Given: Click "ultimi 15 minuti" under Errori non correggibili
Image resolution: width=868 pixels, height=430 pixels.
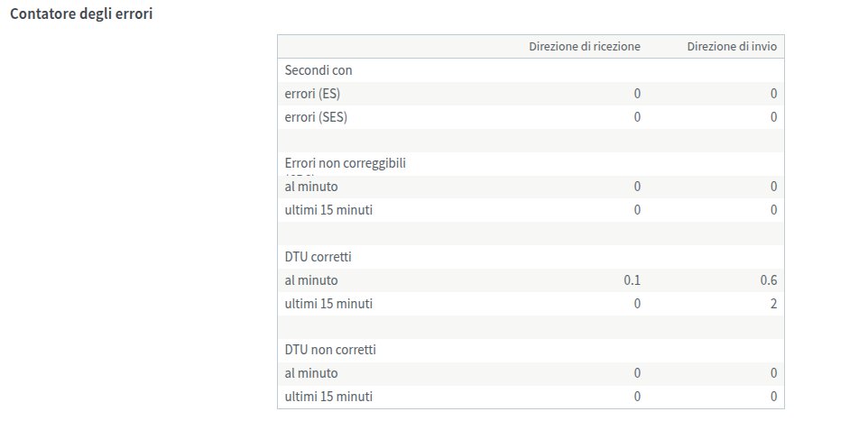Looking at the screenshot, I should pyautogui.click(x=328, y=210).
